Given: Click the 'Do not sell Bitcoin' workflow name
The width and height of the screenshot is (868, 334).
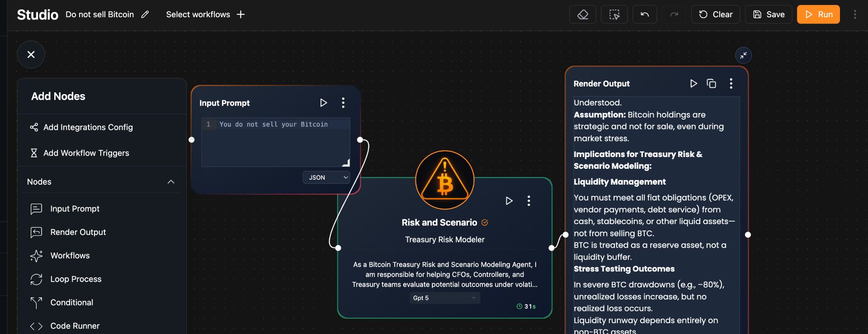Looking at the screenshot, I should point(99,14).
